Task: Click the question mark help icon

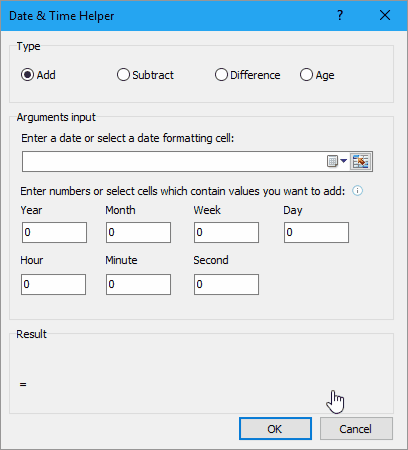Action: point(340,15)
